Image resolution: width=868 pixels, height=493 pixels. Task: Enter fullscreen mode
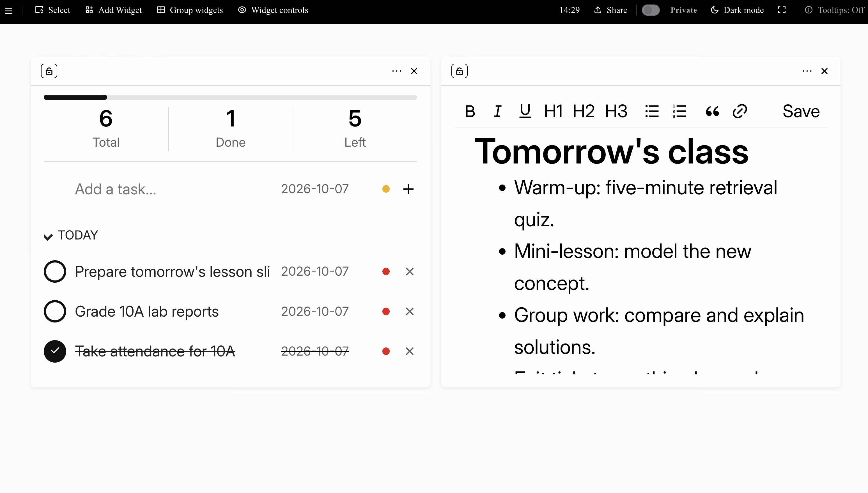pyautogui.click(x=782, y=10)
